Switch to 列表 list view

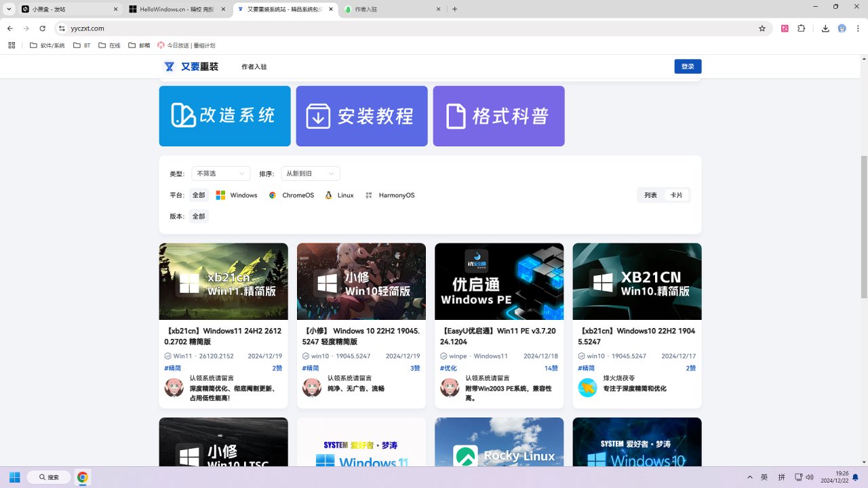[651, 195]
